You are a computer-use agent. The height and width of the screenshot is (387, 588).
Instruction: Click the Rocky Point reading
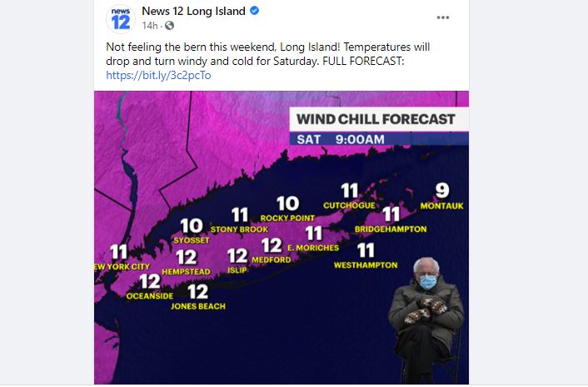pos(288,203)
